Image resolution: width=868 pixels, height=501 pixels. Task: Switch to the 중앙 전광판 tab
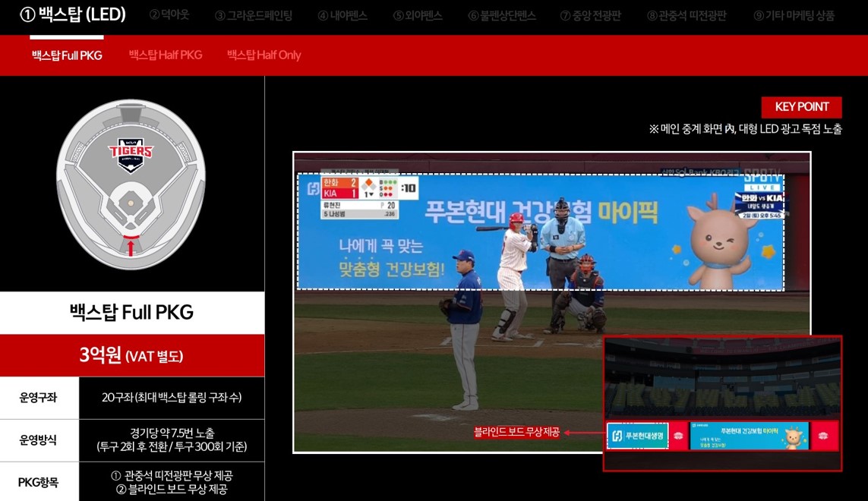[590, 15]
